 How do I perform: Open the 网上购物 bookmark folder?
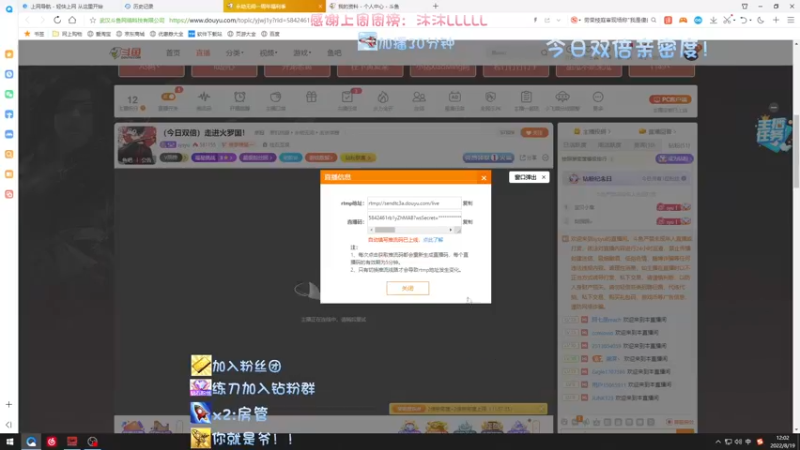tap(67, 34)
